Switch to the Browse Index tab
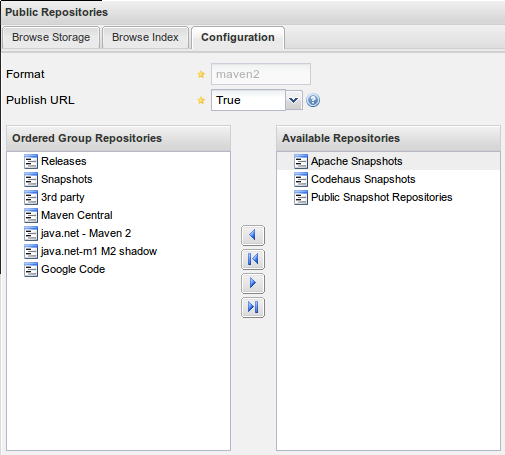 tap(145, 37)
